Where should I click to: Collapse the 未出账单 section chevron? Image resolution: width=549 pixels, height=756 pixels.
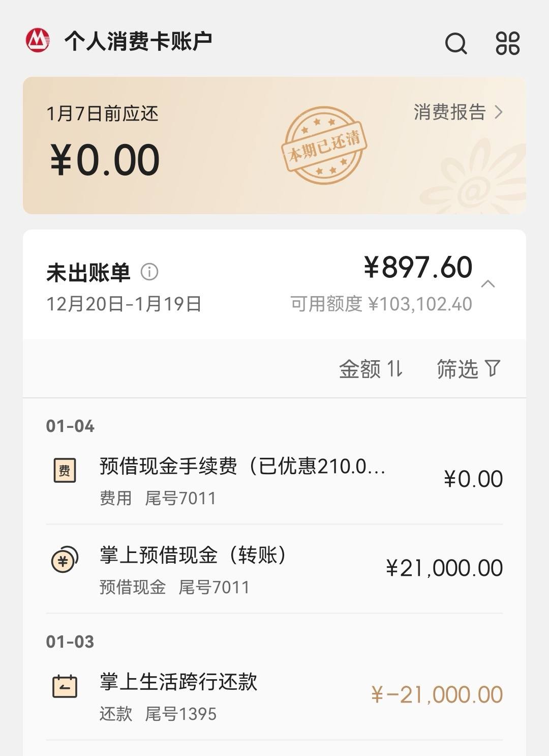488,283
